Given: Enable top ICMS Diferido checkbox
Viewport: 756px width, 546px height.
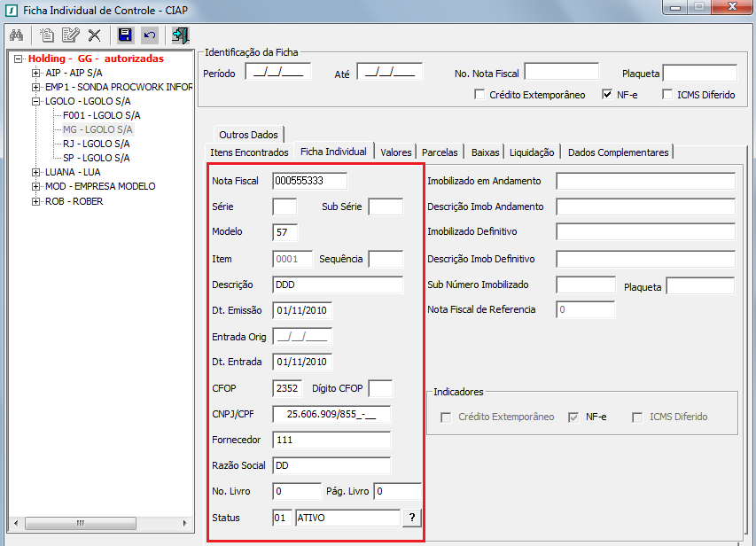Looking at the screenshot, I should coord(667,95).
